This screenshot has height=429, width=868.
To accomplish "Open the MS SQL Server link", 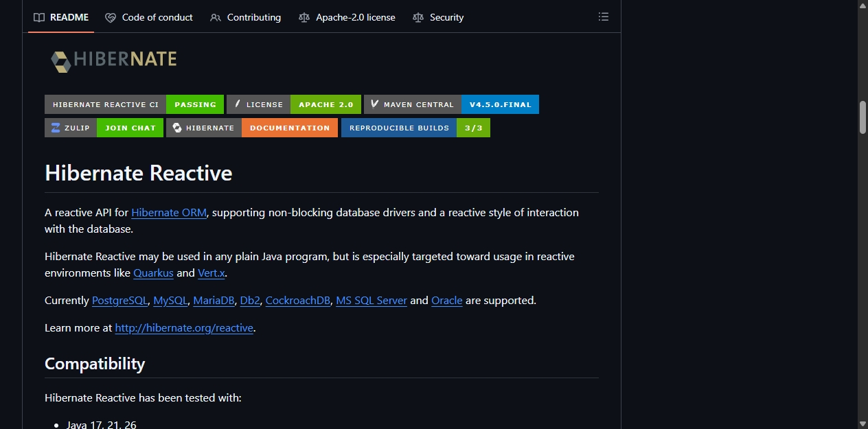I will (372, 301).
